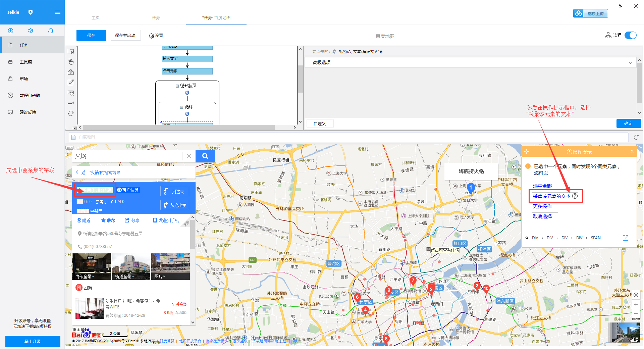Viewport: 644px width, 349px height.
Task: Open 教程和帮助 in the sidebar
Action: [x=32, y=95]
